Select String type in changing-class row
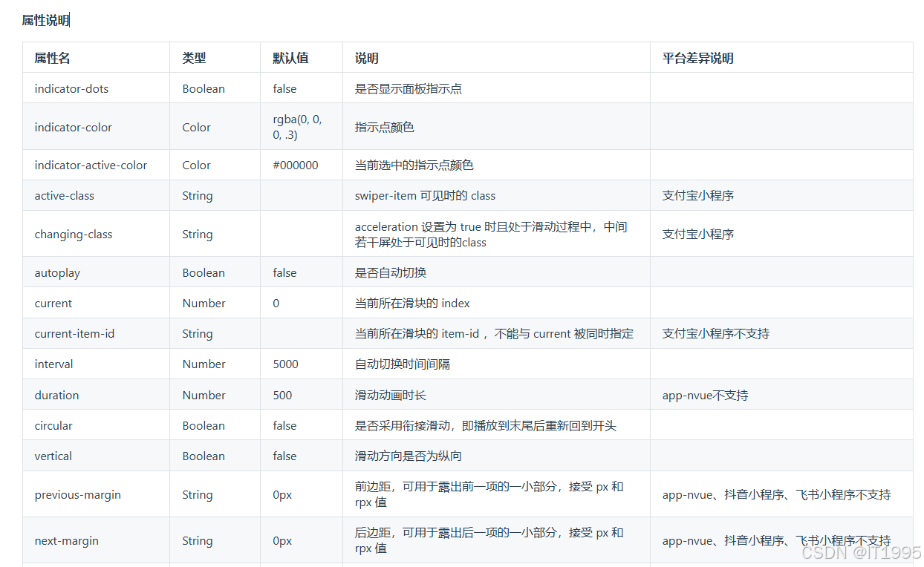The width and height of the screenshot is (924, 567). 198,234
